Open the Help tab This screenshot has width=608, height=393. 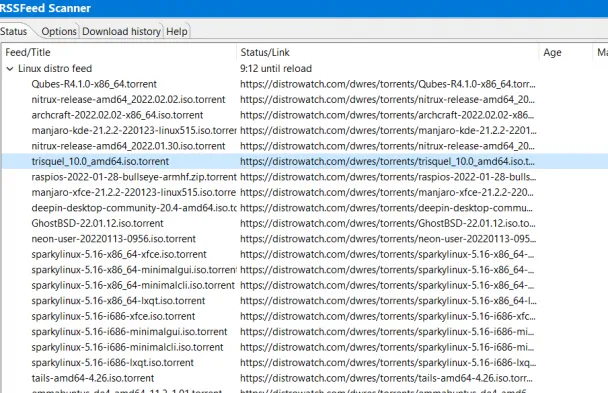pos(177,31)
